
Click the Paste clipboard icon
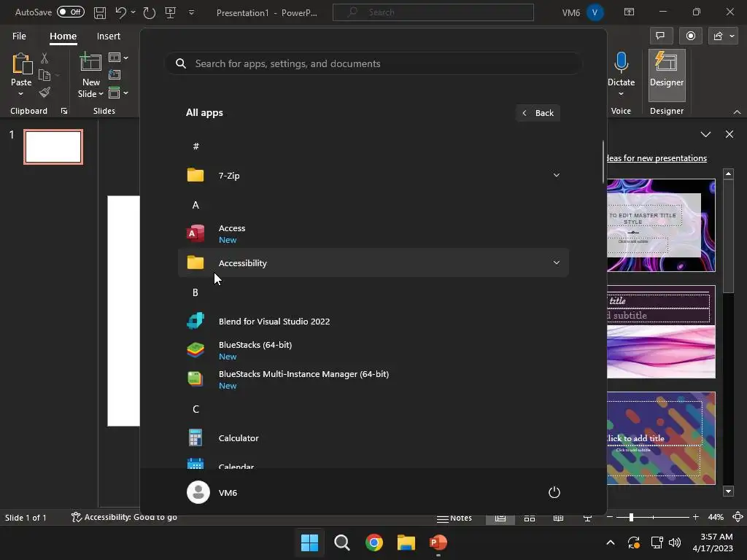pos(21,64)
